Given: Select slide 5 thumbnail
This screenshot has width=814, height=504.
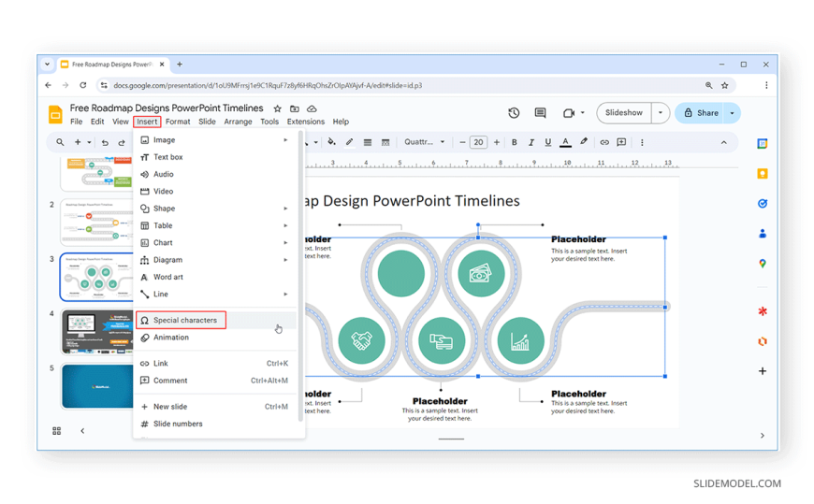Looking at the screenshot, I should [97, 386].
